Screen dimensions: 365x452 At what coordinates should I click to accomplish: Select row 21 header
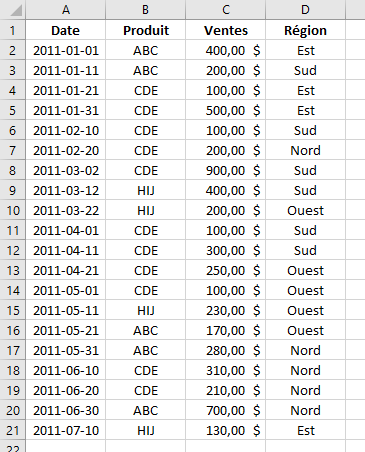click(x=13, y=430)
